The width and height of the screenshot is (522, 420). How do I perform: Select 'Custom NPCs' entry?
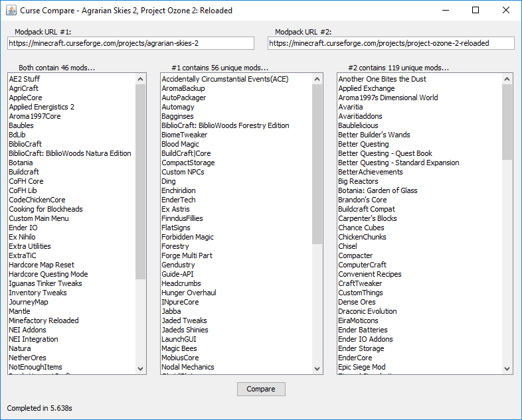[x=183, y=173]
